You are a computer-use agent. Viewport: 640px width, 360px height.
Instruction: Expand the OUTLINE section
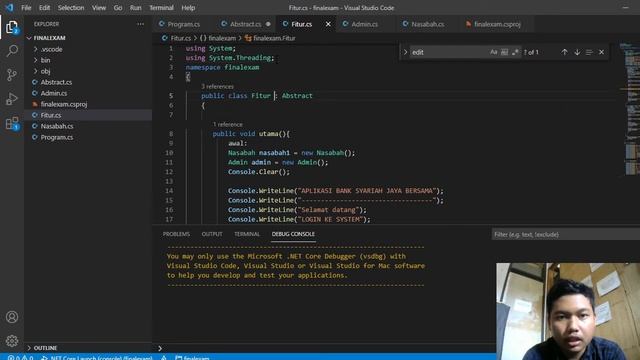(45, 348)
